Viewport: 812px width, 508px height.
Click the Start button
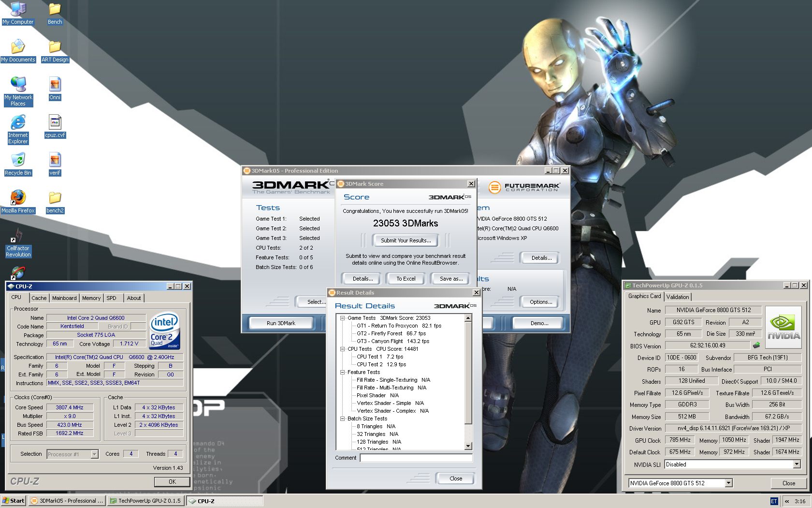pyautogui.click(x=13, y=501)
